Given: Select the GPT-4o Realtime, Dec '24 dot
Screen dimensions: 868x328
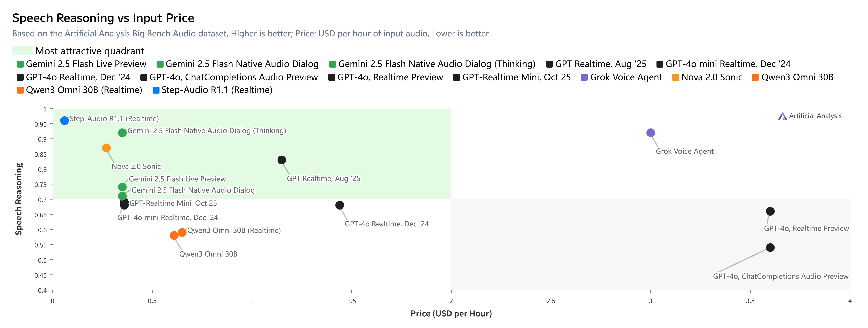Looking at the screenshot, I should [340, 205].
